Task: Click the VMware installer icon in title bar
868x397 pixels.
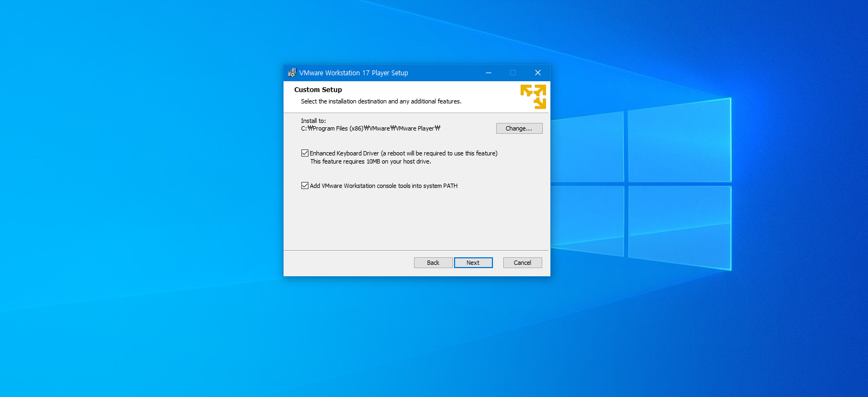Action: coord(292,73)
